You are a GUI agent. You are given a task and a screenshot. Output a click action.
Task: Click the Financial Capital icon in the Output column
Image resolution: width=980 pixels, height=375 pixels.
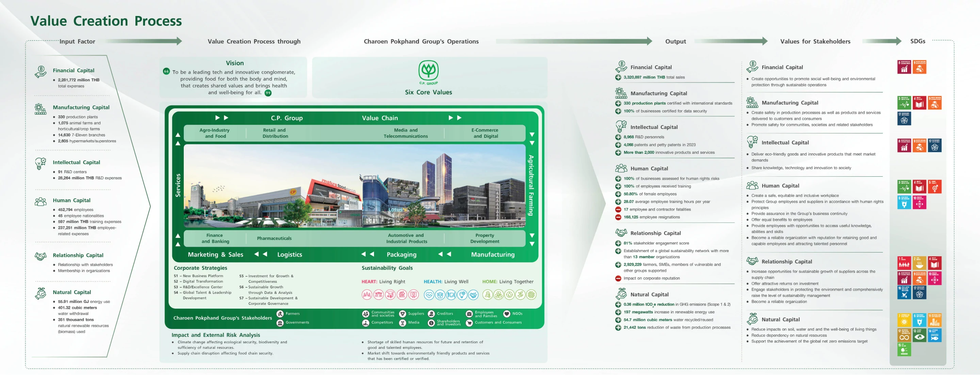pos(621,67)
